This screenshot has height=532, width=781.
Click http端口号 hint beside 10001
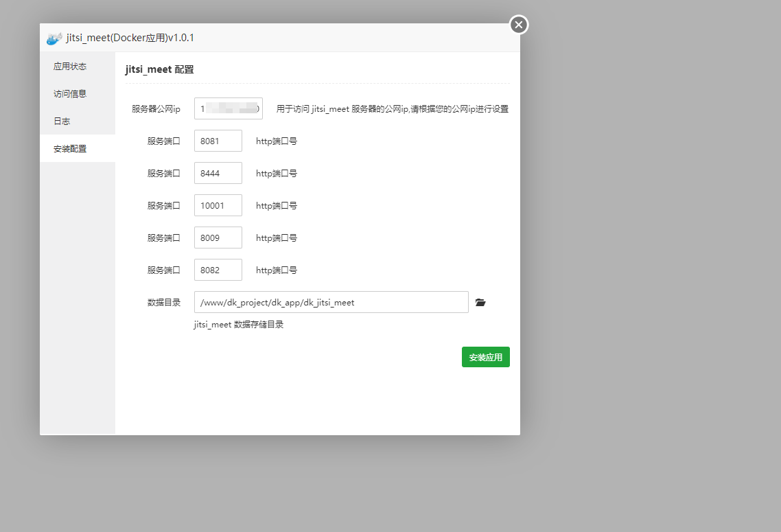point(277,206)
